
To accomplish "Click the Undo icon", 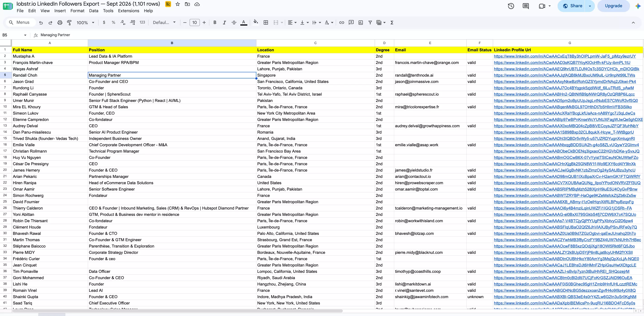I will coord(41,22).
